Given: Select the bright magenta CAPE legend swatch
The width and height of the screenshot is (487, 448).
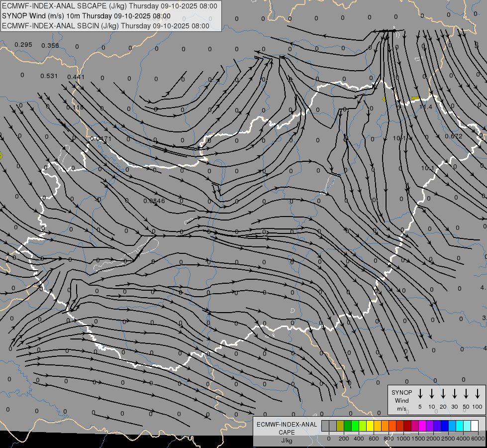Looking at the screenshot, I should (x=422, y=426).
